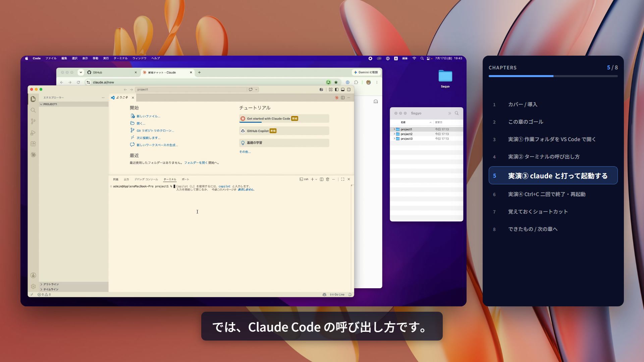Select the GitHub tab in Chrome
The image size is (644, 362).
[112, 72]
